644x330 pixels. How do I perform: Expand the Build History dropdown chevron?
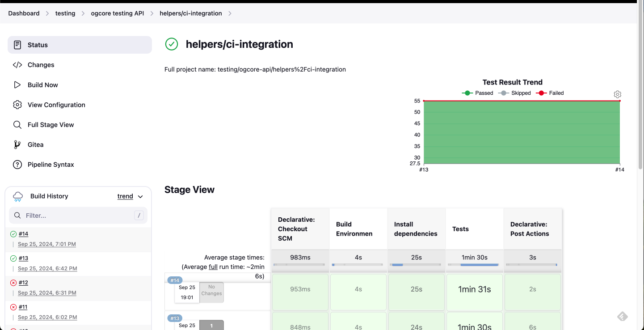tap(140, 196)
